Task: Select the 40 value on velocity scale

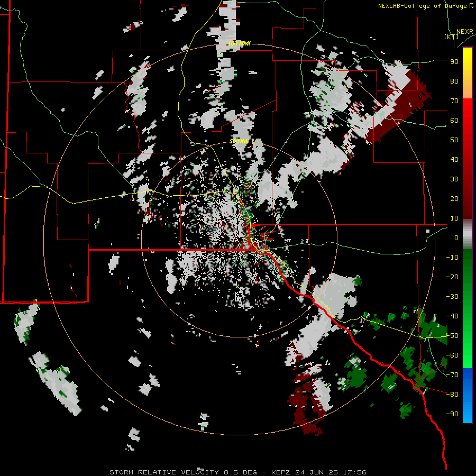Action: [x=454, y=159]
